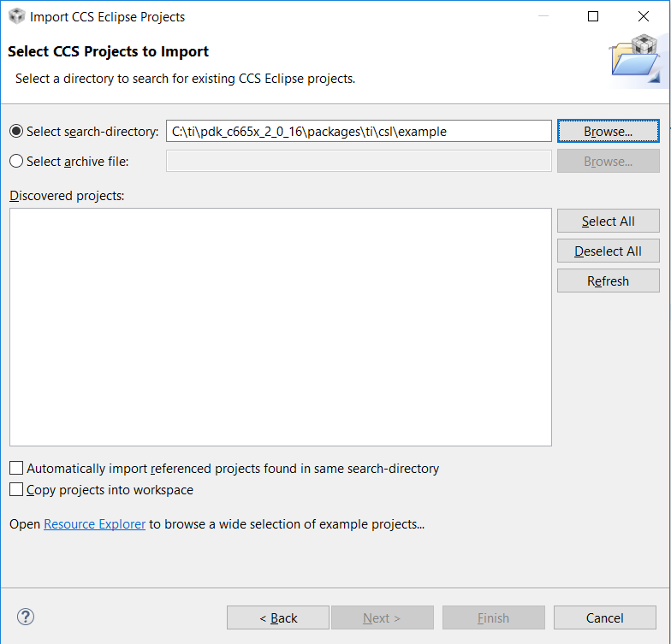This screenshot has width=671, height=644.
Task: Open the Resource Explorer link
Action: click(94, 523)
